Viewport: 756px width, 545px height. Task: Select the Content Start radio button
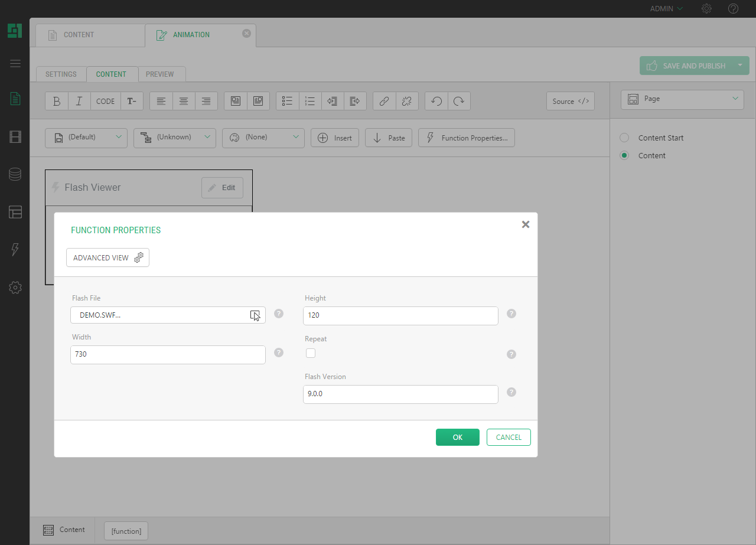pos(624,138)
